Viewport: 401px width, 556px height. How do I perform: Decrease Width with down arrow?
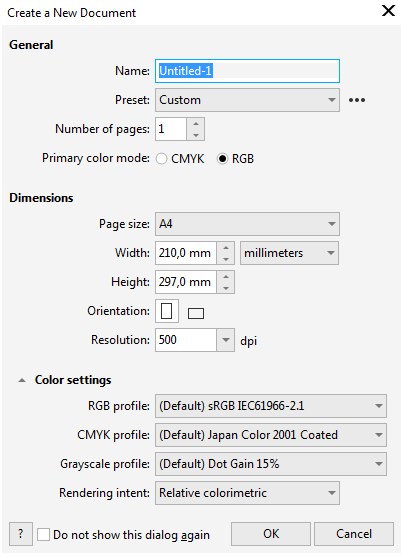(x=226, y=259)
